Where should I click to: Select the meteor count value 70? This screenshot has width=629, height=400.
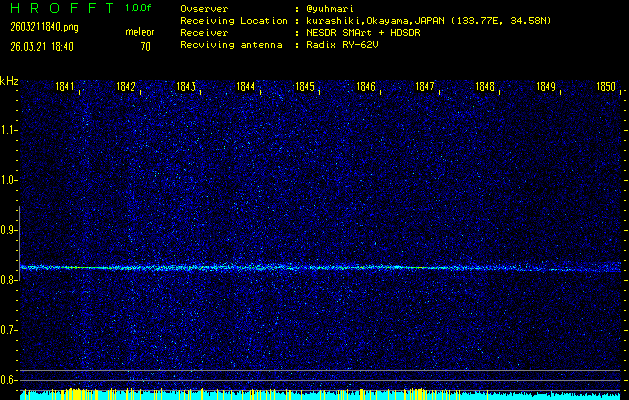pyautogui.click(x=146, y=47)
